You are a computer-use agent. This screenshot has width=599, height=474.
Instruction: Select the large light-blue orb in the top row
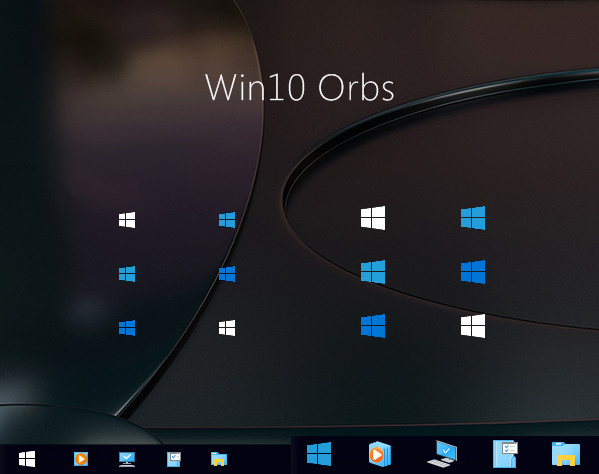click(x=473, y=218)
